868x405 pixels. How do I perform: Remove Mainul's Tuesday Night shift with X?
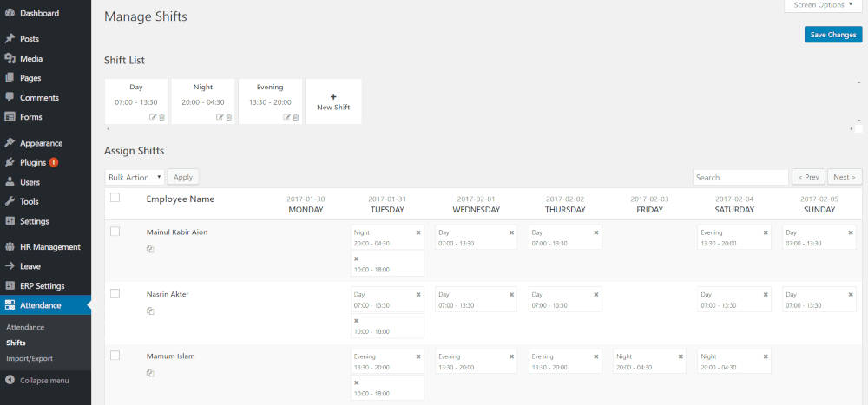pyautogui.click(x=418, y=232)
